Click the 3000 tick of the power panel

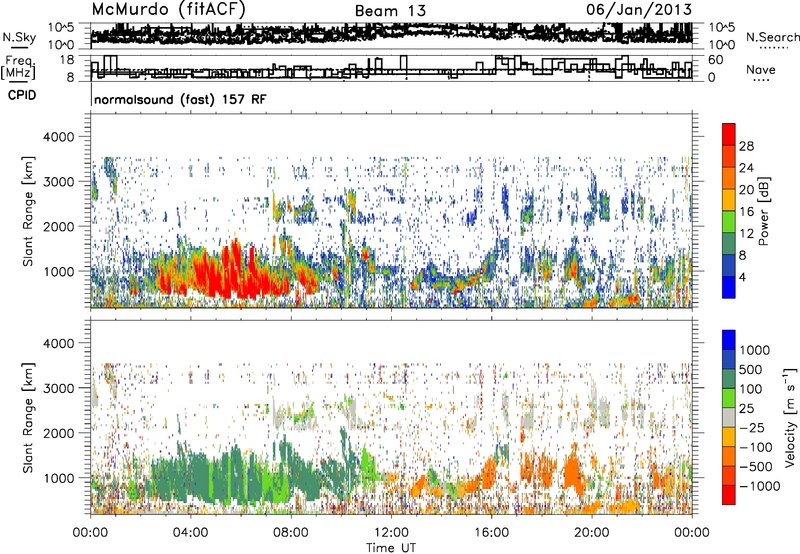pyautogui.click(x=58, y=182)
